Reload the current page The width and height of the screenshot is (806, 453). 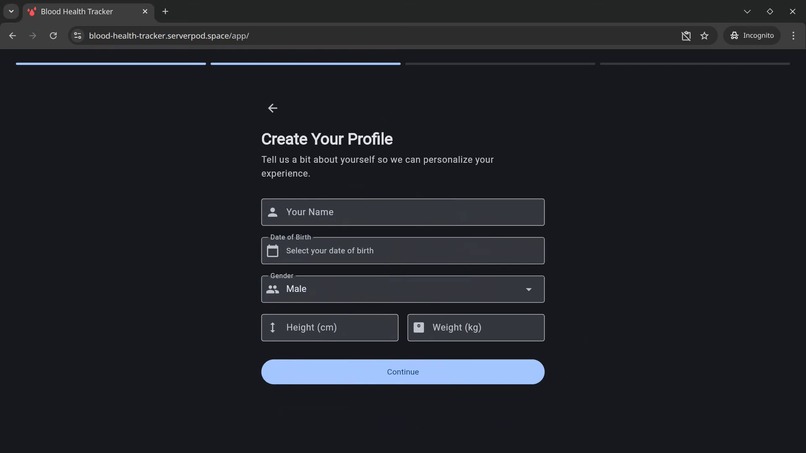pos(53,35)
